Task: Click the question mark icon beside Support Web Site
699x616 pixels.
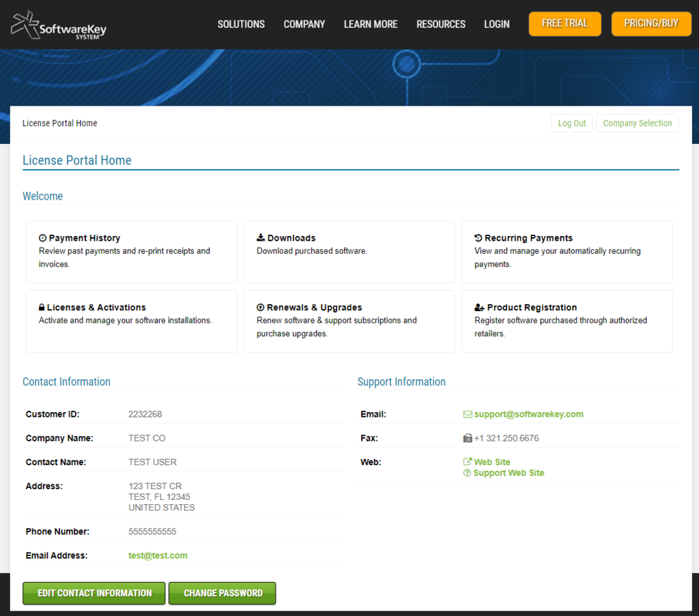Action: tap(468, 473)
